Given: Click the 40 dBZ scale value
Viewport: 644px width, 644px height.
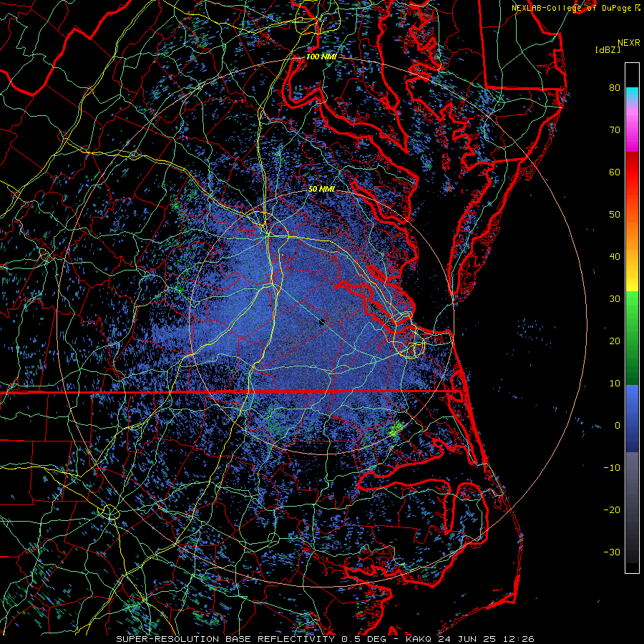Looking at the screenshot, I should tap(615, 257).
